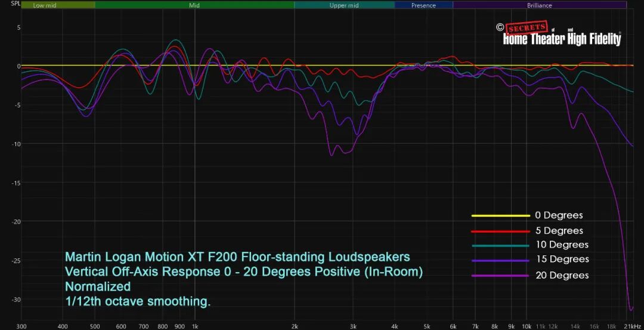Screen dimensions: 644x330
Task: Click the 800 frequency axis label
Action: [x=163, y=326]
